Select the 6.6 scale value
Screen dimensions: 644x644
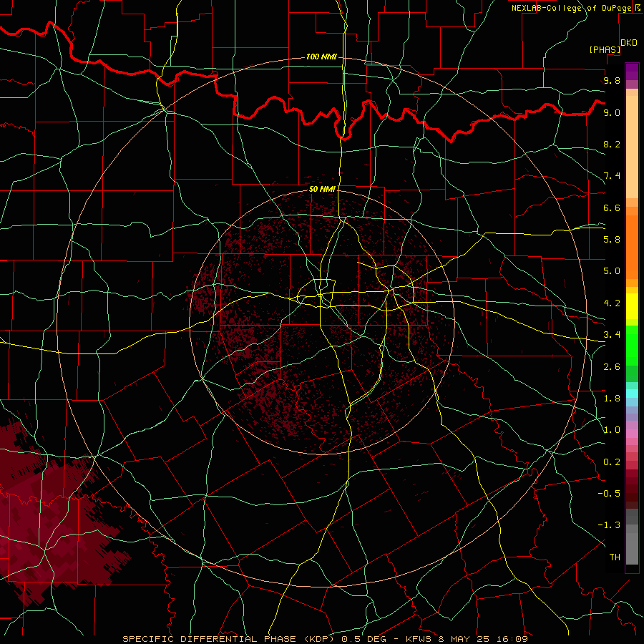tap(612, 208)
